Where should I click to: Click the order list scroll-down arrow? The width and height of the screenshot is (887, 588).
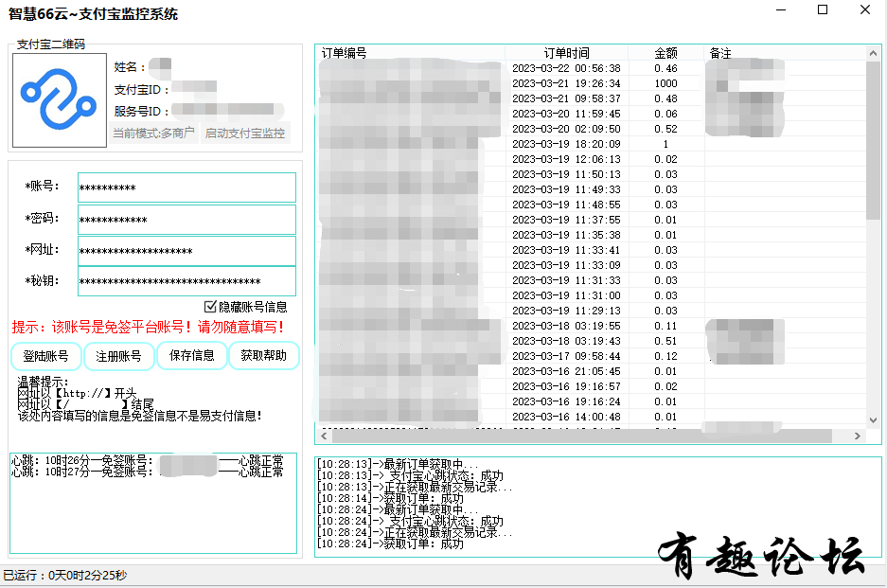point(873,420)
